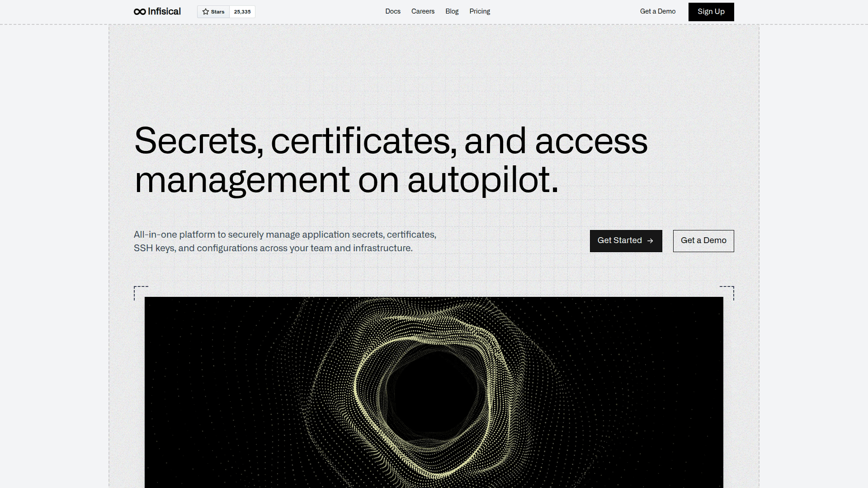The height and width of the screenshot is (488, 868).
Task: Click the Infisical infinity logo icon
Action: 140,12
